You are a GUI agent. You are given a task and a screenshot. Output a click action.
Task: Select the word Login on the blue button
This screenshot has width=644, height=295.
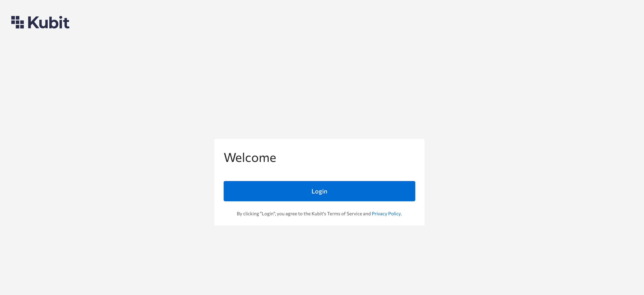click(x=319, y=192)
